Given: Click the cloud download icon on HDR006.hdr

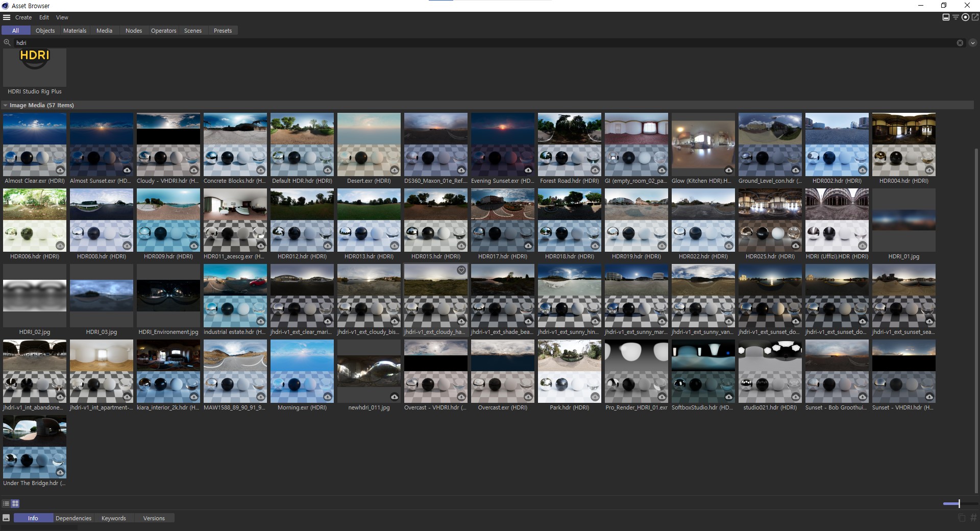Looking at the screenshot, I should [60, 246].
